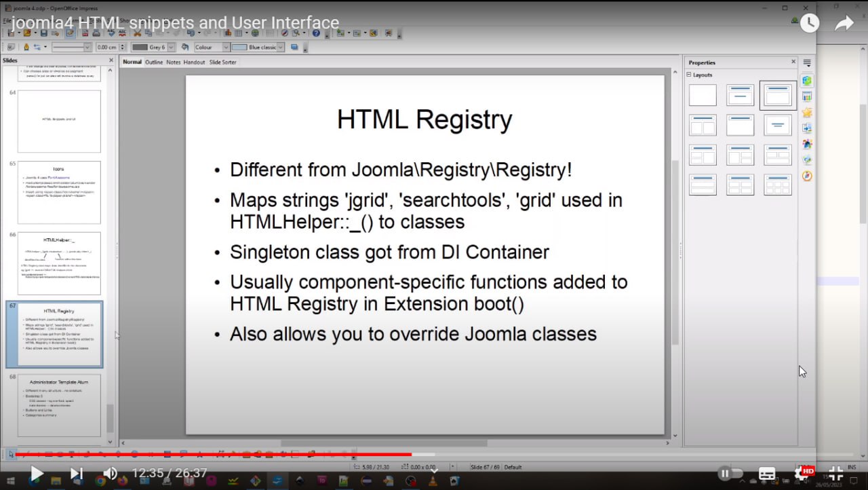Screen dimensions: 868x490
Task: Open OpenOffice Help question icon
Action: [x=316, y=33]
